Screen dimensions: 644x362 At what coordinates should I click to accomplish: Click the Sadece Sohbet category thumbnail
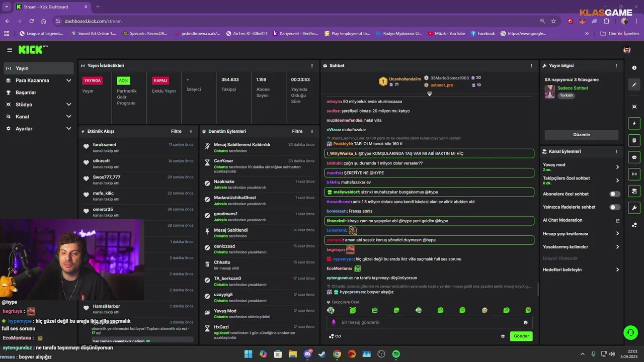pyautogui.click(x=550, y=92)
